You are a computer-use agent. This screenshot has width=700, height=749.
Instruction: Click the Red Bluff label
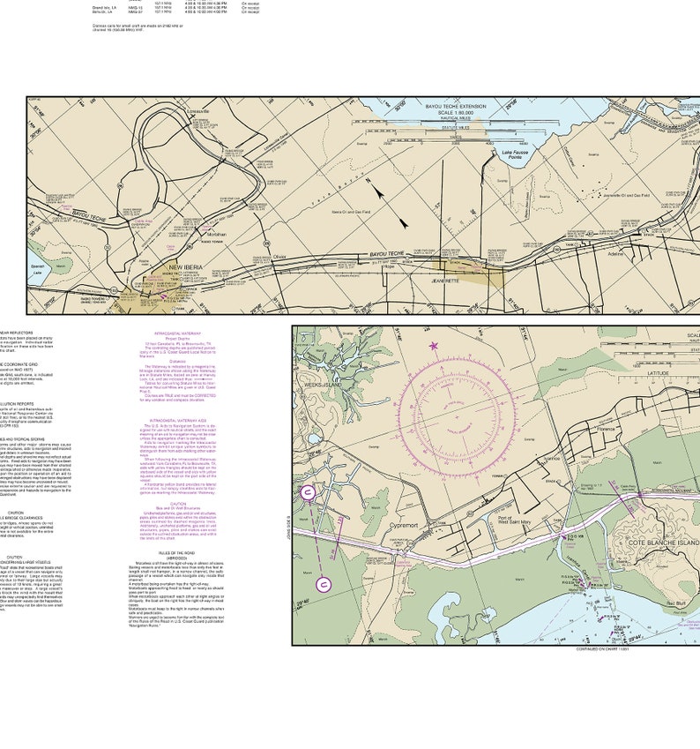(x=676, y=603)
